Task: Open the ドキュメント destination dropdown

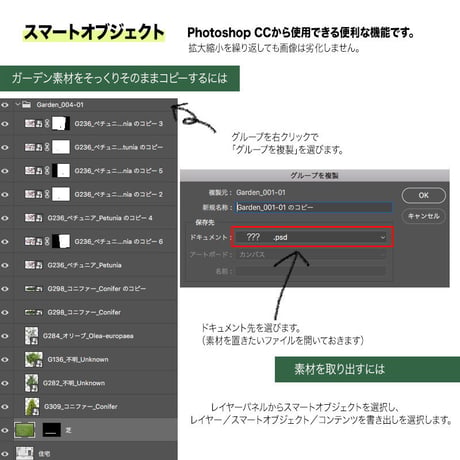Action: pos(312,237)
